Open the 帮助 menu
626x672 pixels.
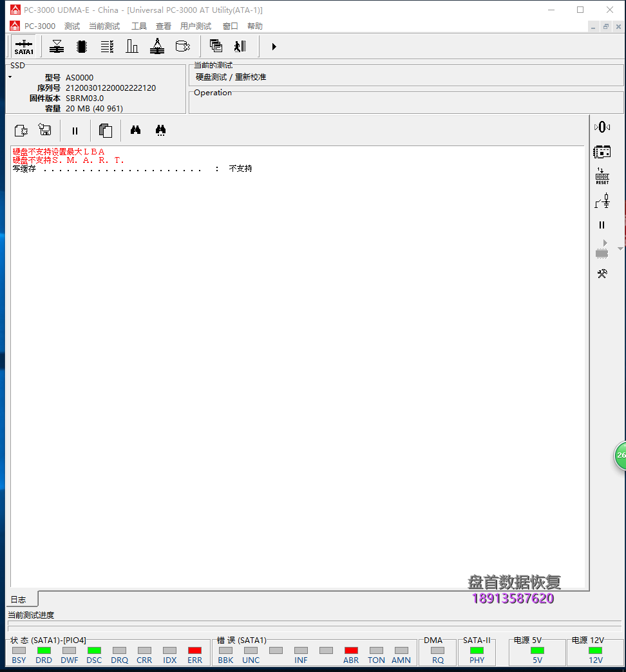point(254,26)
